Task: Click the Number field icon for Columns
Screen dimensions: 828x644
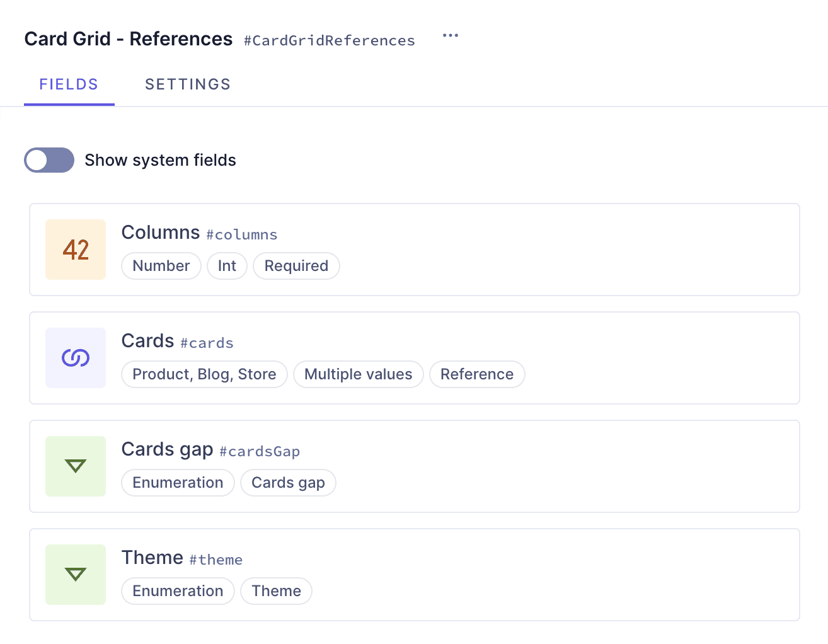Action: 76,250
